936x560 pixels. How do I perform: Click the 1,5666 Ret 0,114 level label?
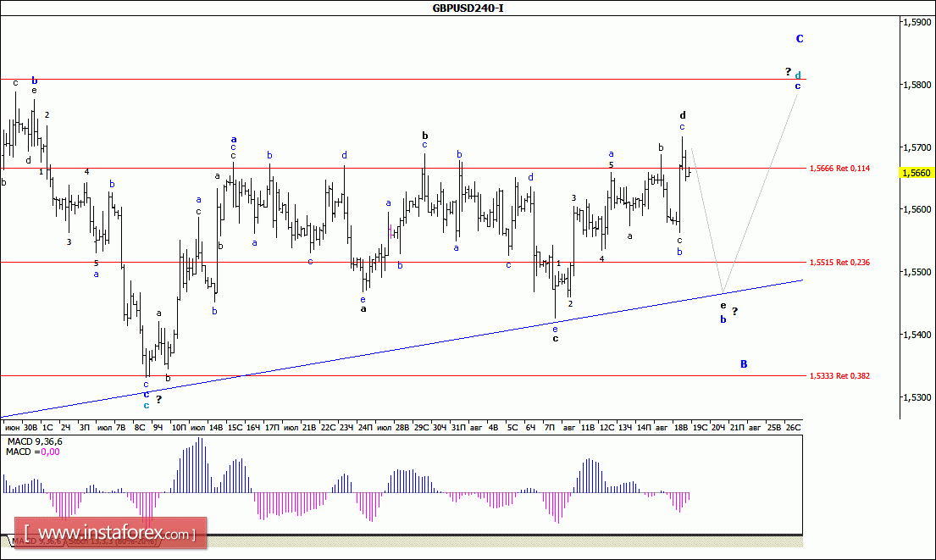pyautogui.click(x=839, y=169)
